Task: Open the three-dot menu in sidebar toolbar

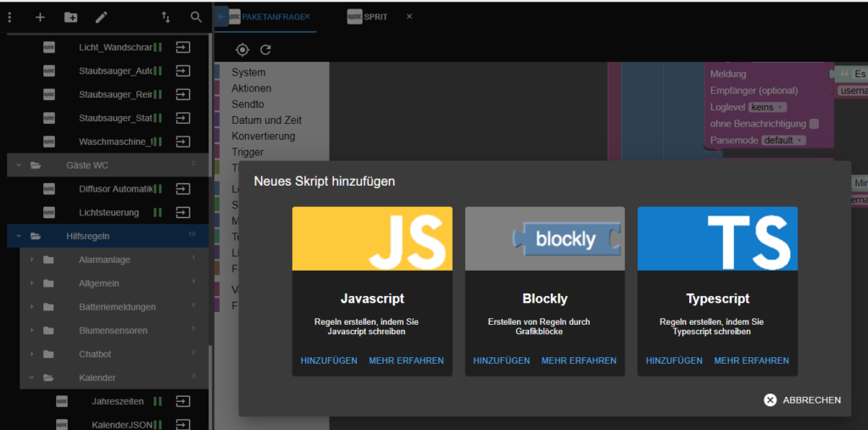Action: [x=9, y=17]
